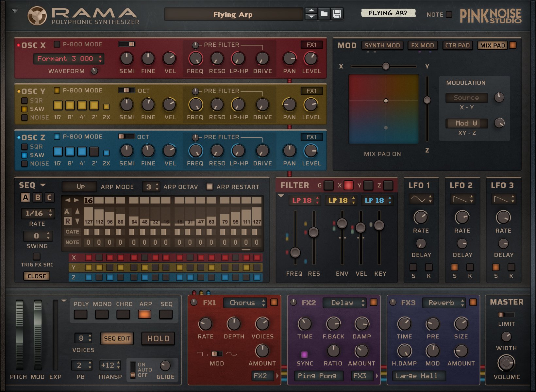536x392 pixels.
Task: Open the red LP 18 filter type selector
Action: click(305, 200)
